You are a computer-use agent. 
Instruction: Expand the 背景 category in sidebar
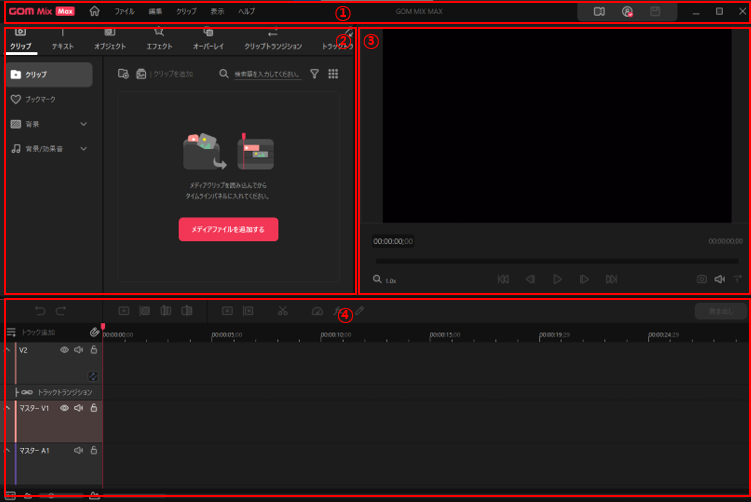[x=83, y=124]
